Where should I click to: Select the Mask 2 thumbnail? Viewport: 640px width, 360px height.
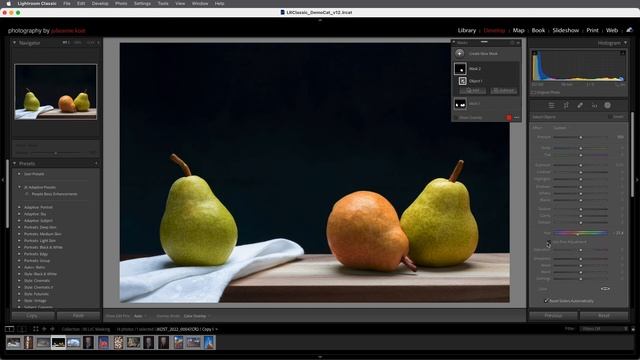click(460, 69)
